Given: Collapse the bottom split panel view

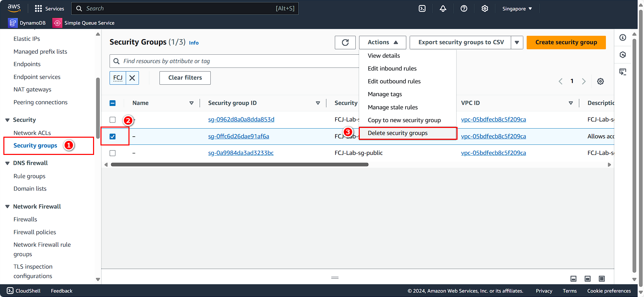Looking at the screenshot, I should [574, 278].
